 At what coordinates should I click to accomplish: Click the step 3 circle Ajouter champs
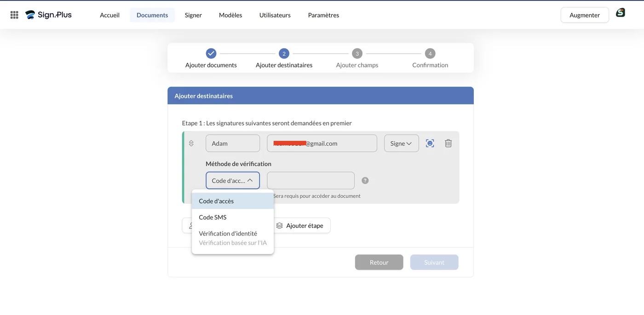[x=357, y=53]
